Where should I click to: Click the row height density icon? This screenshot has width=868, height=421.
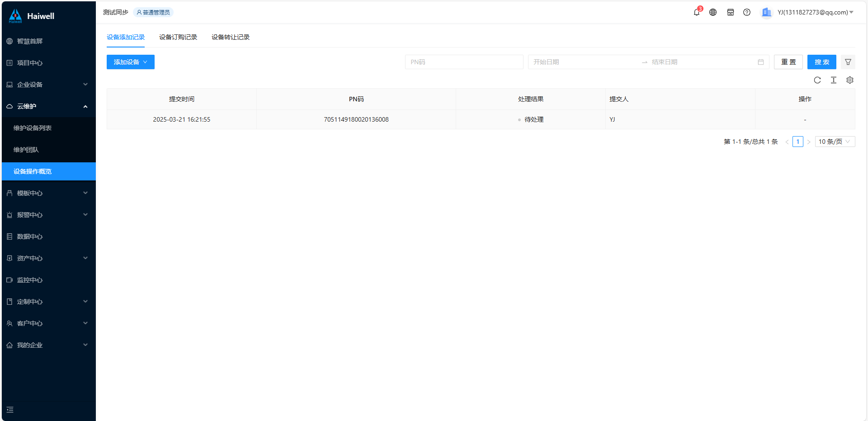coord(834,80)
